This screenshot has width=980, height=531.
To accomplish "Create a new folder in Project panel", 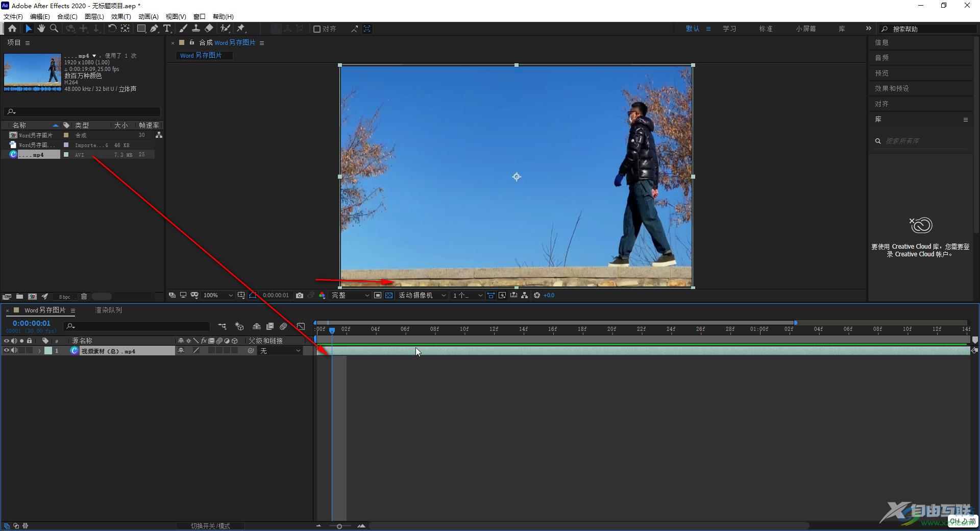I will [x=19, y=297].
